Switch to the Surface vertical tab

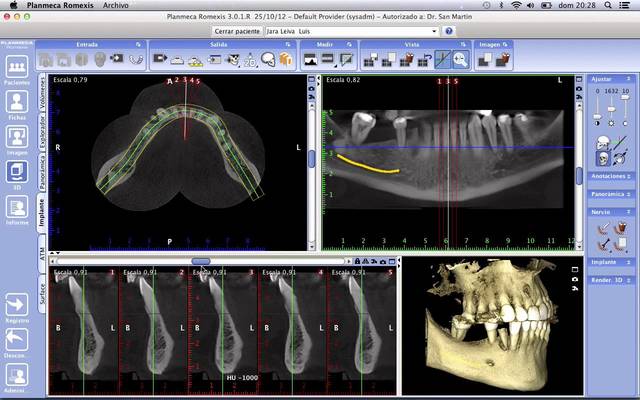pyautogui.click(x=42, y=294)
